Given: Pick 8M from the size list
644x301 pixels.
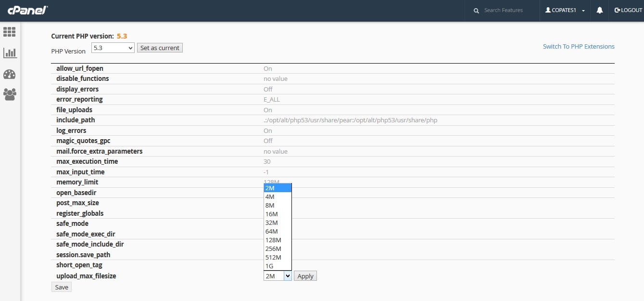Looking at the screenshot, I should tap(278, 205).
